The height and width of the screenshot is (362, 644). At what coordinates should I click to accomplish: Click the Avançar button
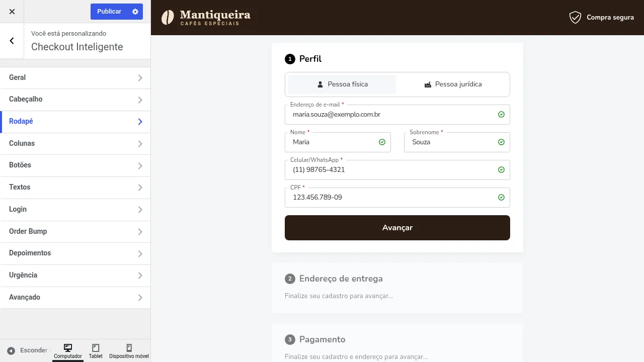tap(397, 228)
